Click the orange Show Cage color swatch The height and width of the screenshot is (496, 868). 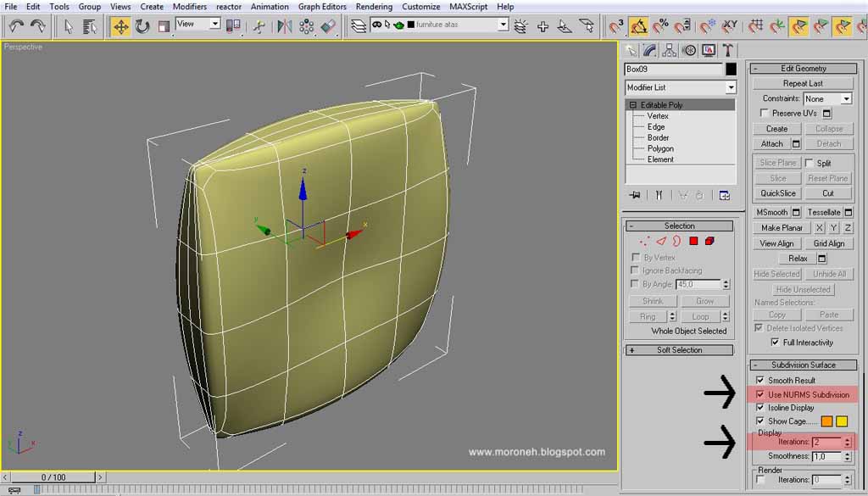(x=826, y=421)
